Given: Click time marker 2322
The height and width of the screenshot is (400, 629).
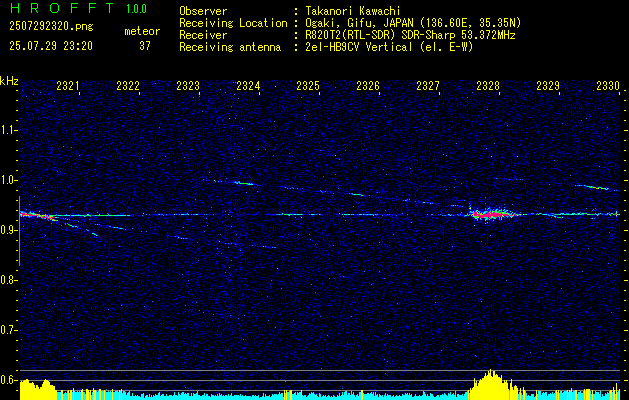Looking at the screenshot, I should (128, 85).
